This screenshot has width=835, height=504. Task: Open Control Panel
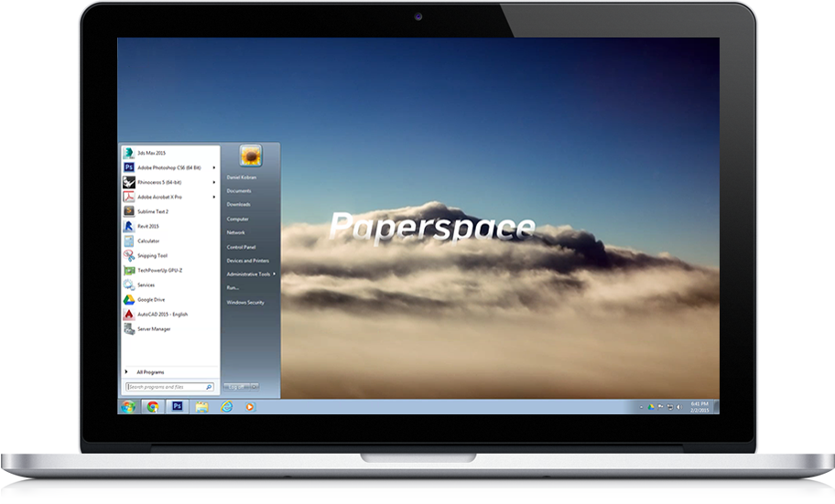tap(241, 247)
